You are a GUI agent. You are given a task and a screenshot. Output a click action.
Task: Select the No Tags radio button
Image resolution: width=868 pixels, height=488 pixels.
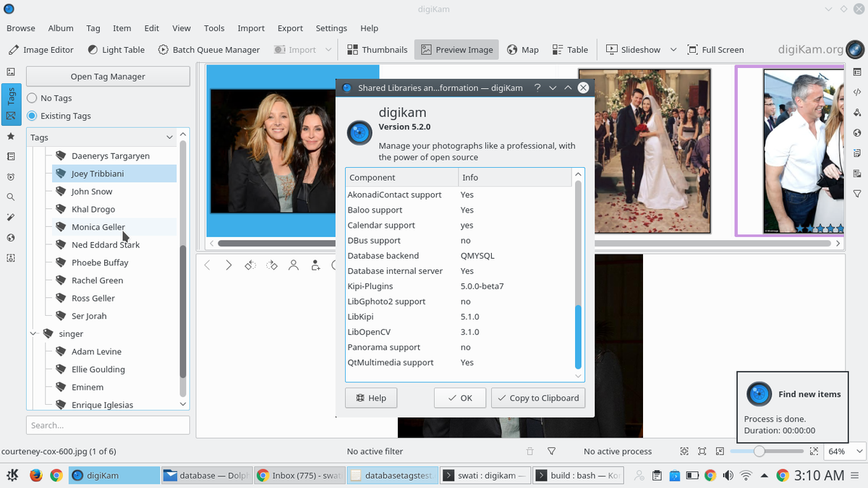[x=32, y=98]
